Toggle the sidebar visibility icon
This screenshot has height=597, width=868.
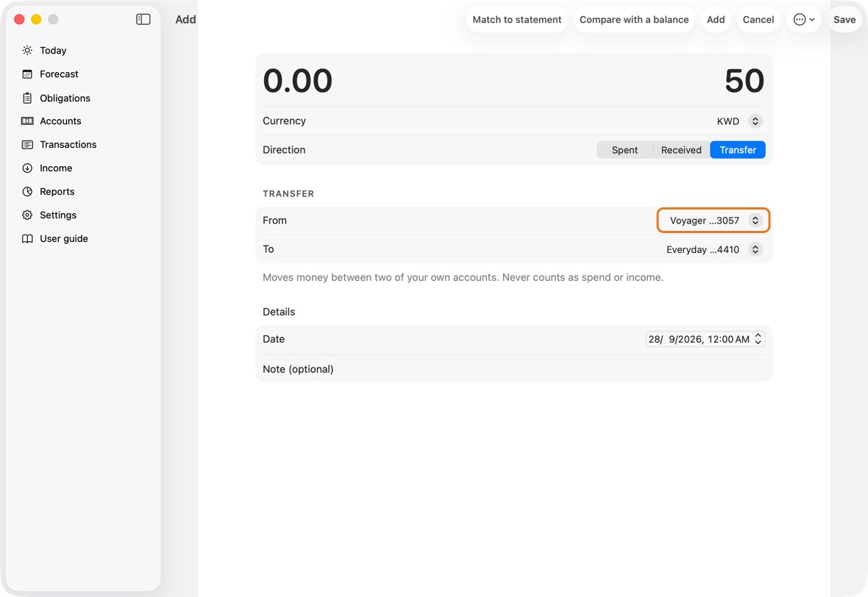tap(143, 19)
